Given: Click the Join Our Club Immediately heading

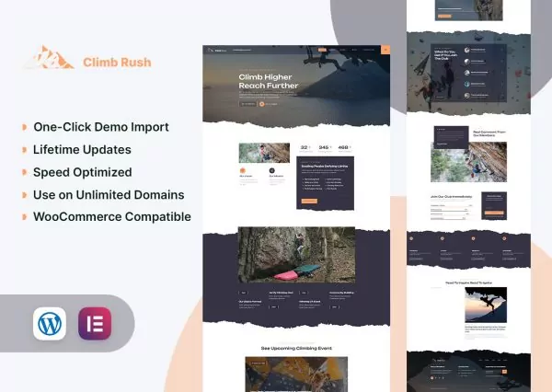Looking at the screenshot, I should click(452, 197).
